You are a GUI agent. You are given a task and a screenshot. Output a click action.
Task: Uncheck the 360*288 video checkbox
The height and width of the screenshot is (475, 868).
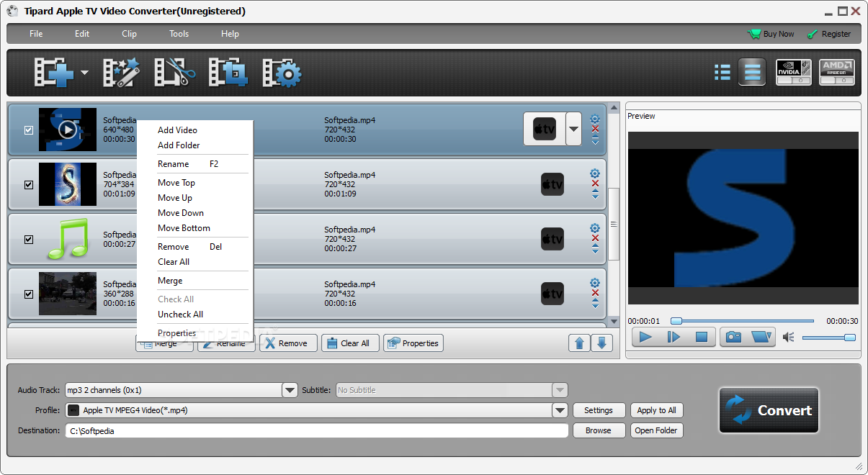tap(29, 294)
